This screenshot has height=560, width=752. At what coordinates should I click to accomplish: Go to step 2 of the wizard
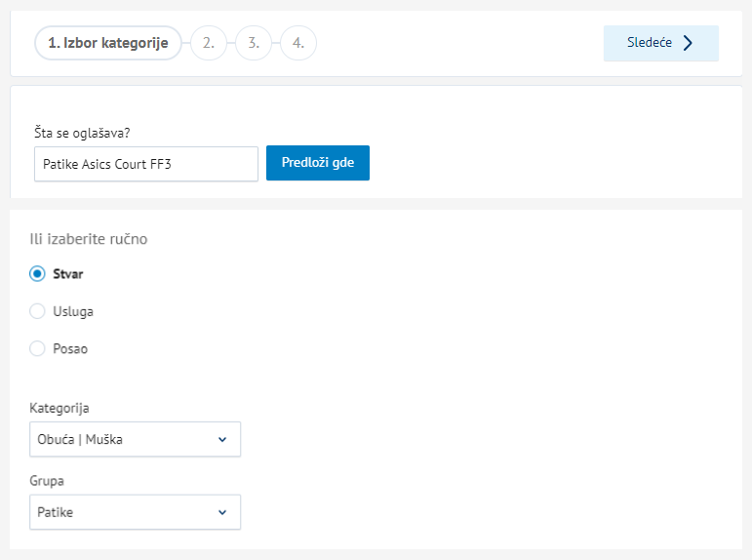click(209, 43)
